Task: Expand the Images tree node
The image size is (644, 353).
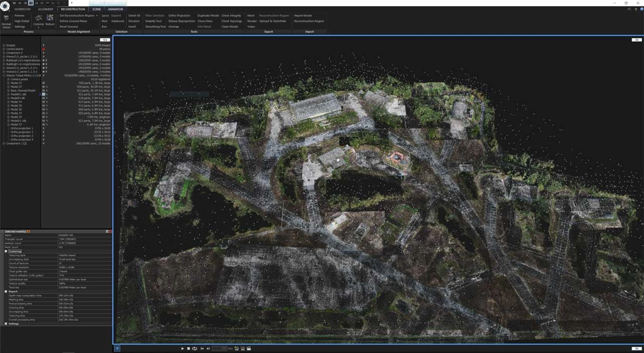Action: pyautogui.click(x=4, y=45)
